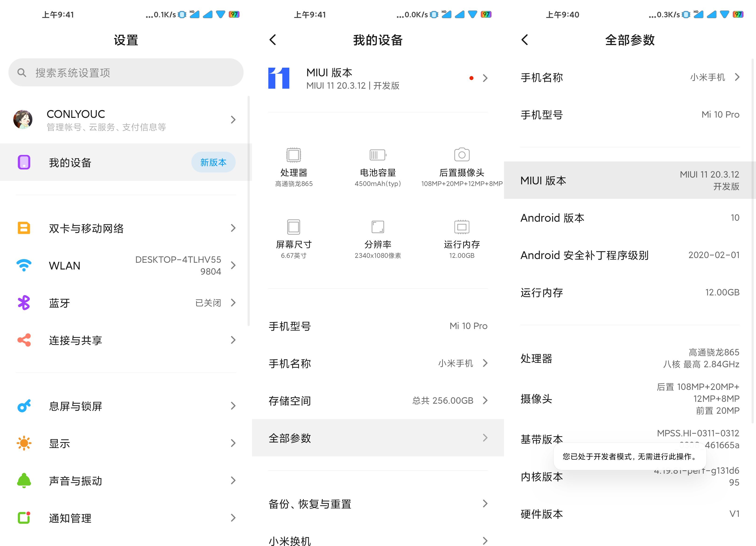This screenshot has height=546, width=756.
Task: Tap WLAN network name DESKTOP-4TLHV55 9804
Action: 178,265
